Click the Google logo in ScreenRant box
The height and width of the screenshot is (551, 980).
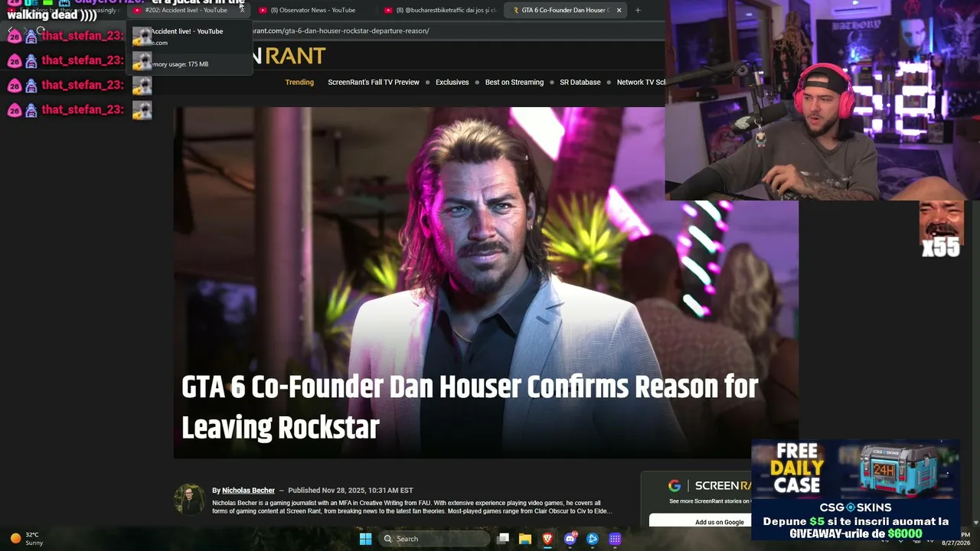(x=675, y=486)
